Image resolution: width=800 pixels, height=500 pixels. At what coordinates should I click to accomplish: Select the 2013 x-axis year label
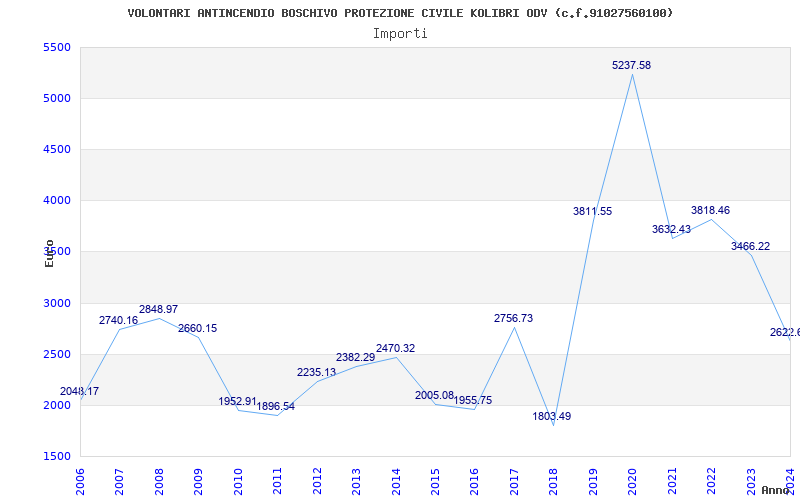(x=356, y=482)
